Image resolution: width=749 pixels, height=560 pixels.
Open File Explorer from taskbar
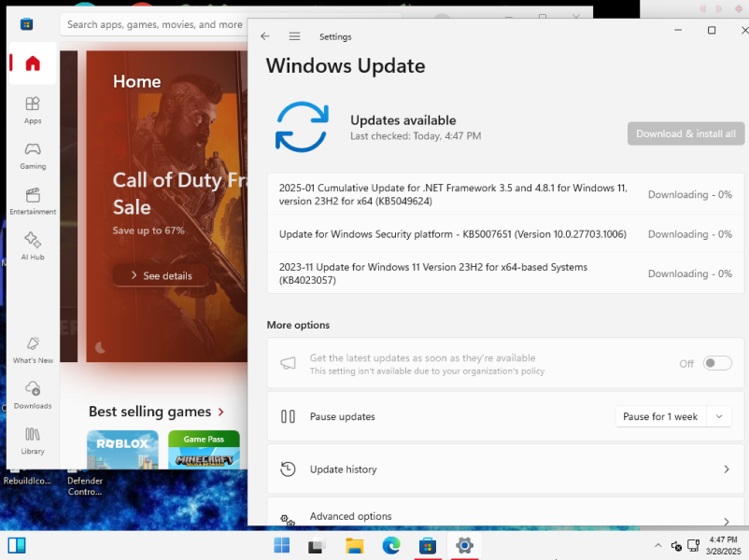pyautogui.click(x=355, y=545)
